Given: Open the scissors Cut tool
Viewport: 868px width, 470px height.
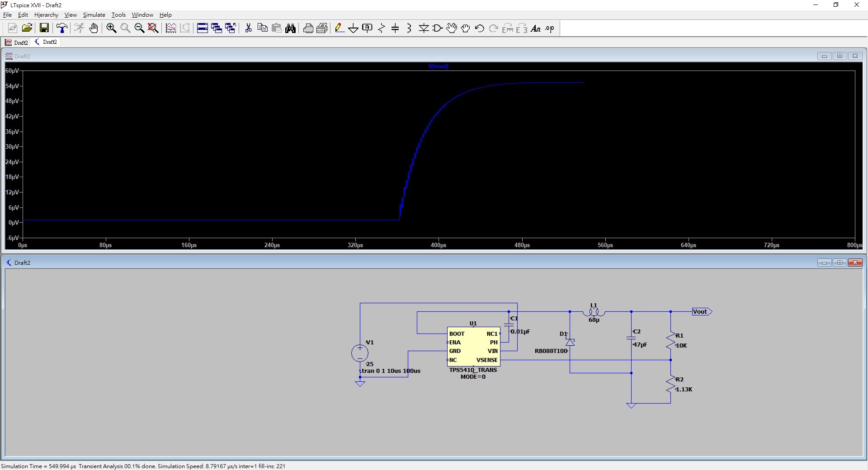Looking at the screenshot, I should 248,28.
